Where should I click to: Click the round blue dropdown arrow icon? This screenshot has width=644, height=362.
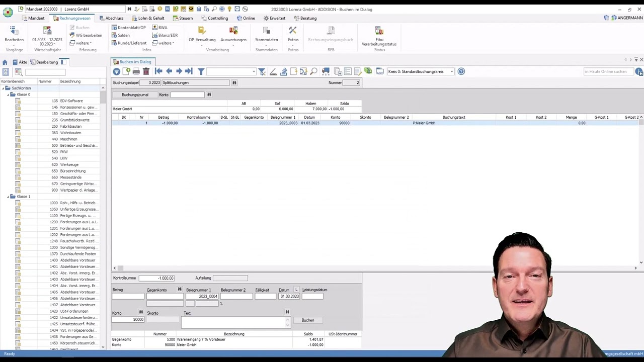(116, 71)
